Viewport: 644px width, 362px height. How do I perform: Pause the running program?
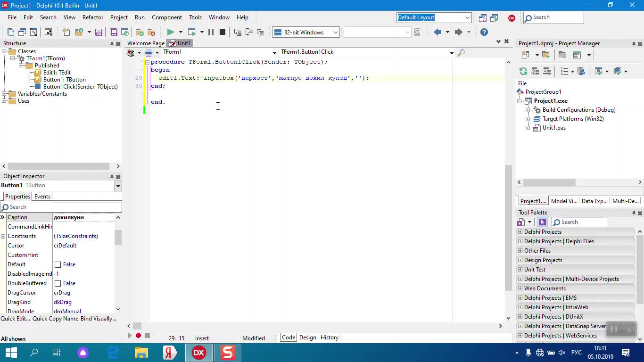[x=211, y=32]
